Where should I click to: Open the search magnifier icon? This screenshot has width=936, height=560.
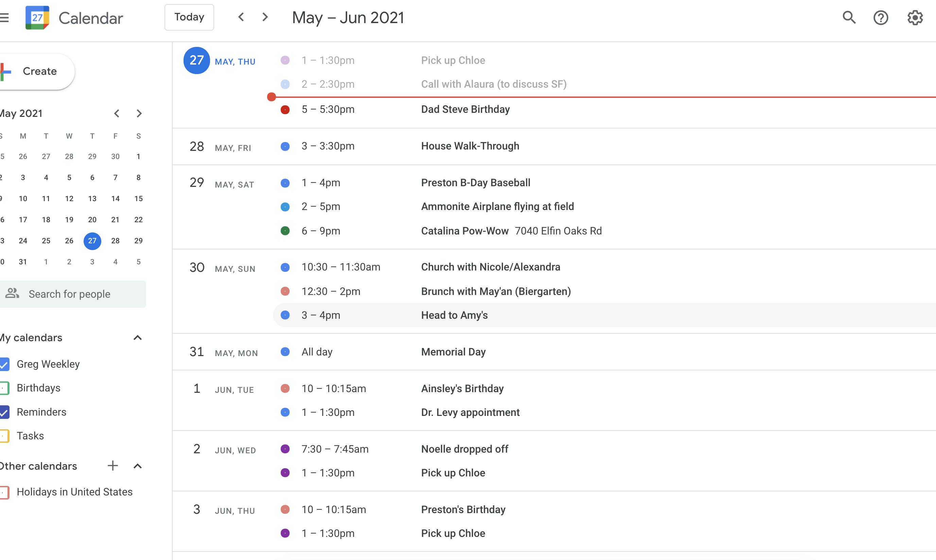[849, 17]
